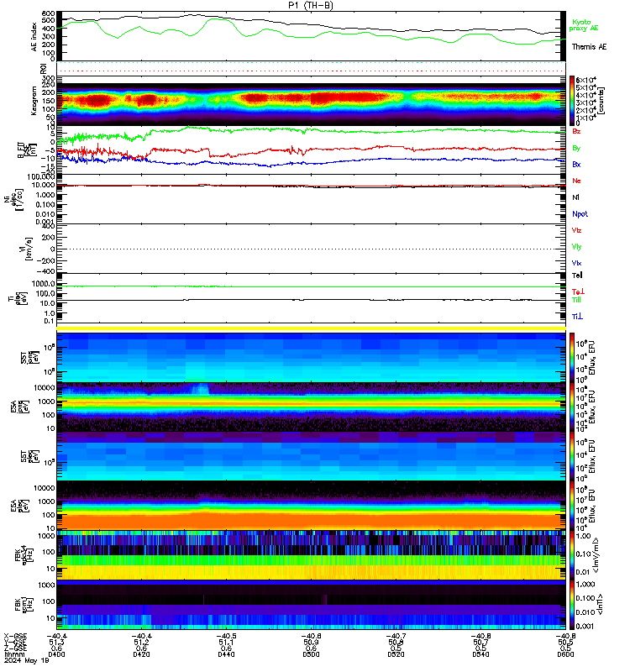Select the blue Bx legend label
This screenshot has width=630, height=672.
[x=576, y=164]
